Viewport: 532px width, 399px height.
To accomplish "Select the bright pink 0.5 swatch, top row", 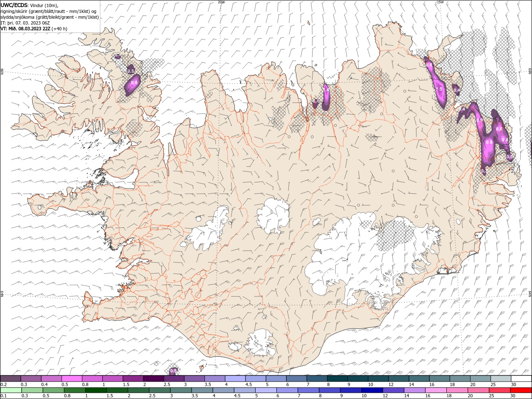I will tap(72, 379).
